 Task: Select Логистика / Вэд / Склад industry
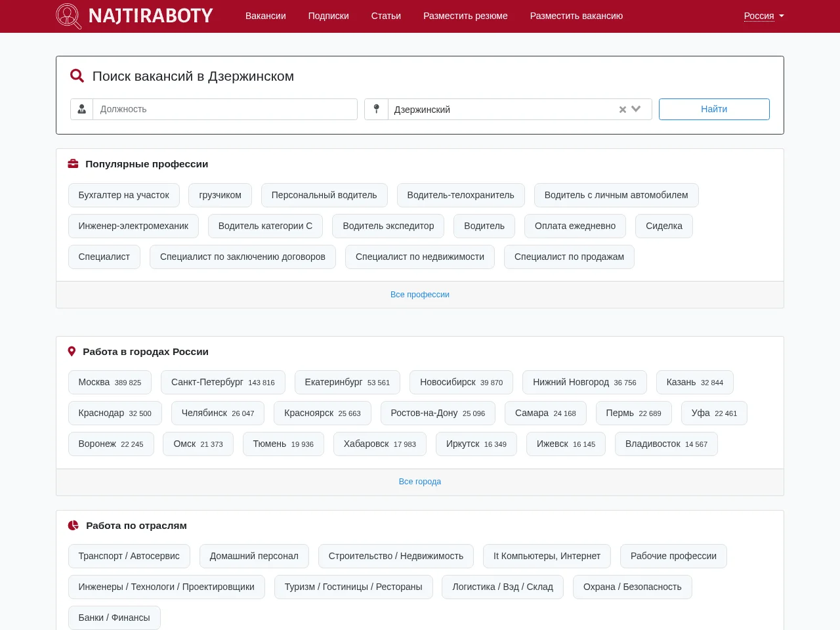tap(503, 587)
